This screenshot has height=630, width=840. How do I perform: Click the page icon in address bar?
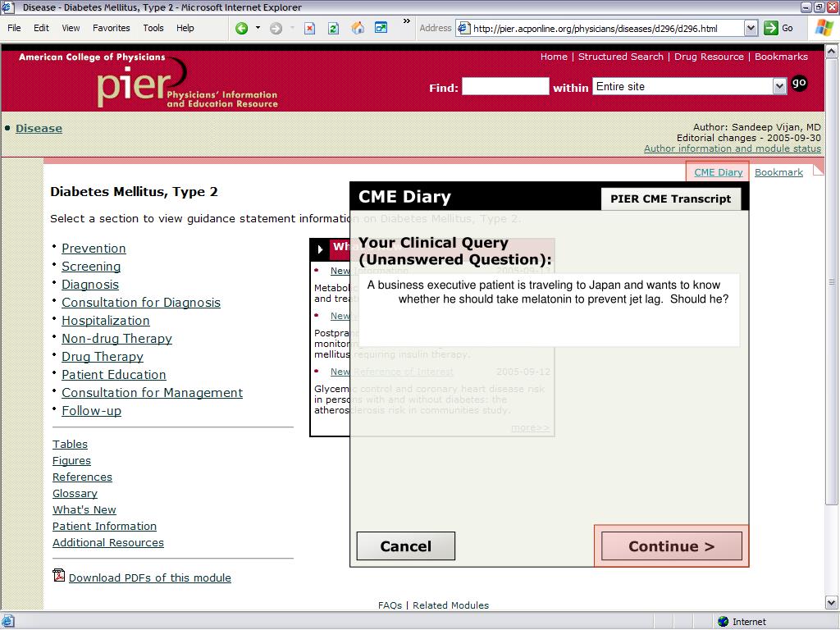[464, 29]
